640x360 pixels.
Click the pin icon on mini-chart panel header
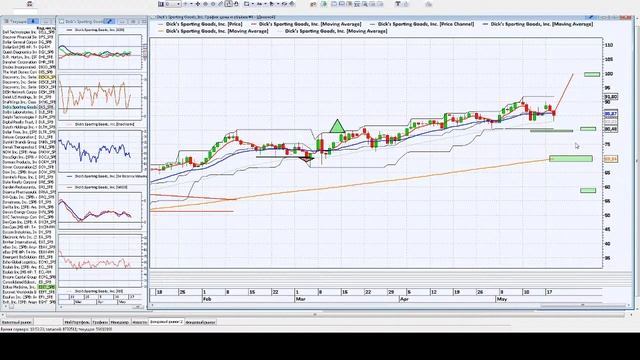coord(109,21)
